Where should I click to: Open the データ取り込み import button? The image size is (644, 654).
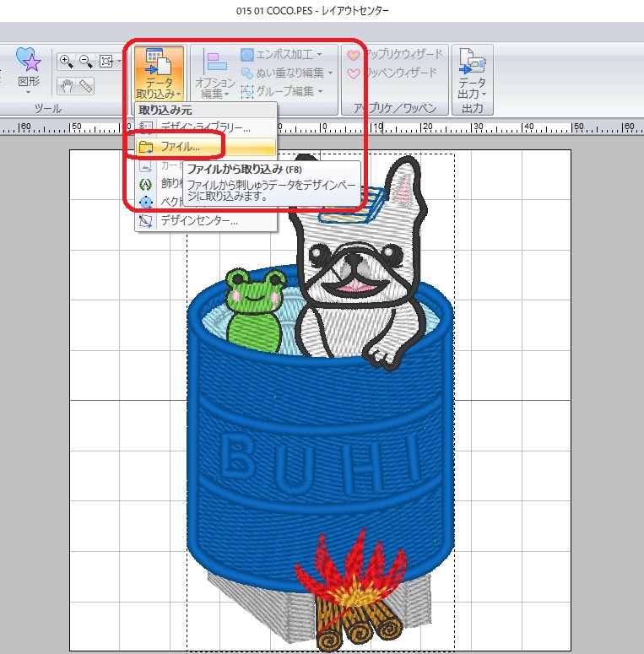[x=159, y=73]
